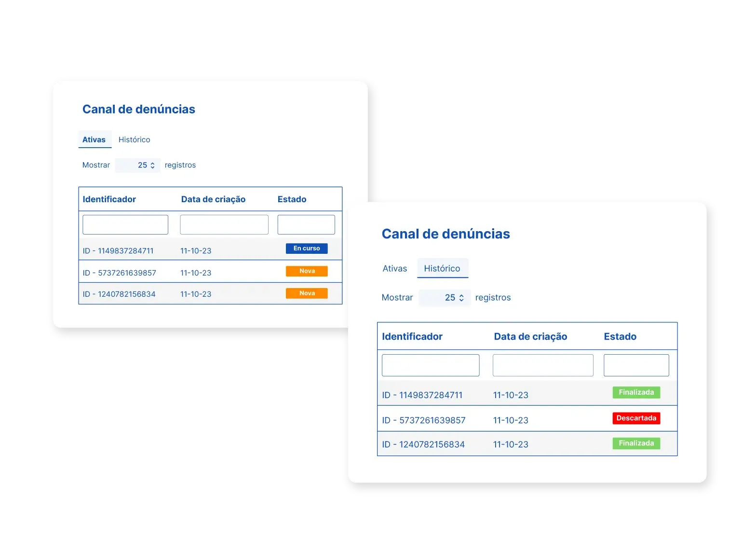Sort by Identificador header in right table
Screen dimensions: 756x553
point(412,337)
